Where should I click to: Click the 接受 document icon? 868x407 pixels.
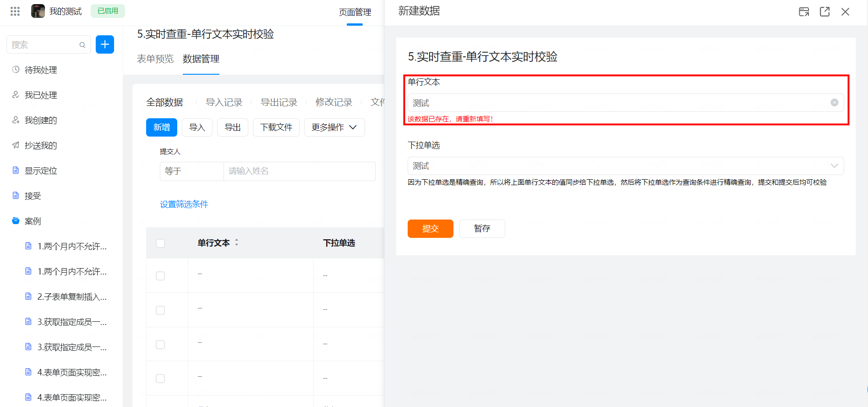pyautogui.click(x=16, y=195)
